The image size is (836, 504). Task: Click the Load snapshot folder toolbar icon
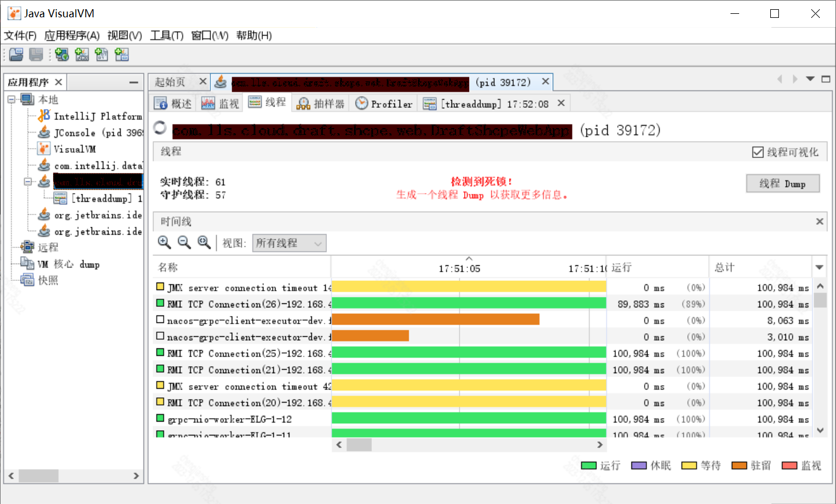(16, 55)
